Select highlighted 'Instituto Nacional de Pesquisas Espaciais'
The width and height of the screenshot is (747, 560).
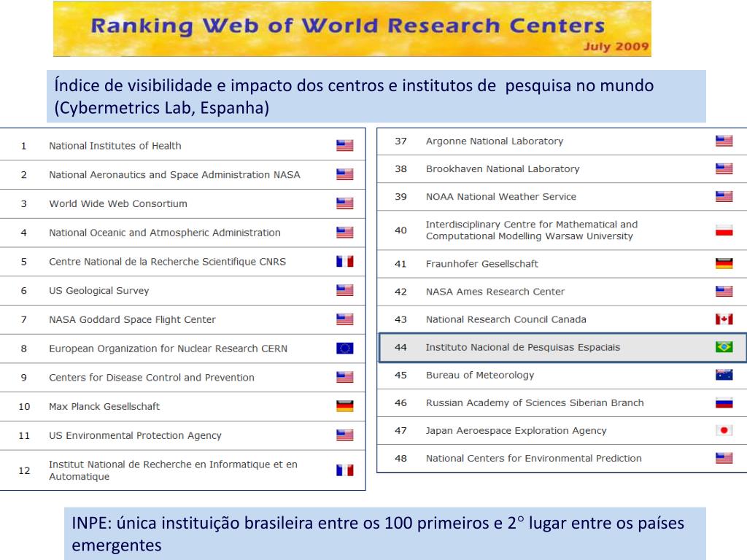(x=522, y=347)
